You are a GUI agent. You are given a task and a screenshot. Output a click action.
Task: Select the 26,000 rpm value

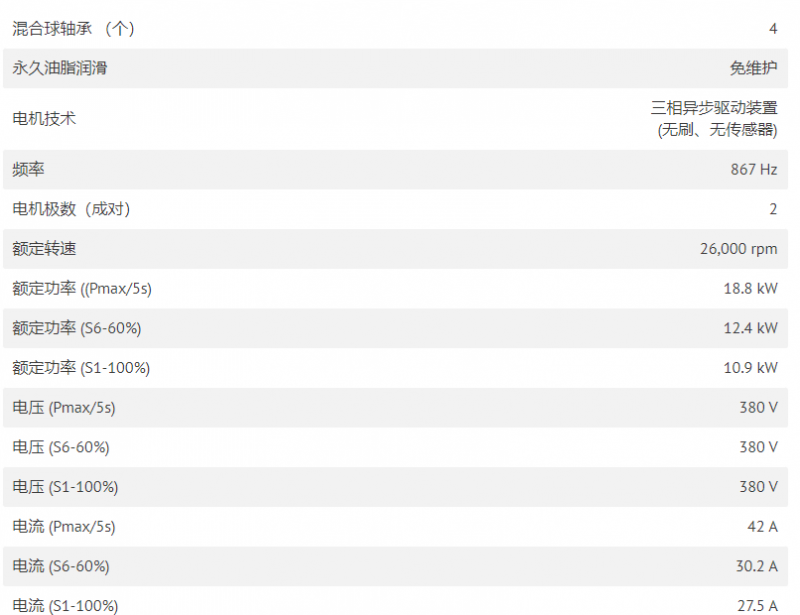(738, 249)
